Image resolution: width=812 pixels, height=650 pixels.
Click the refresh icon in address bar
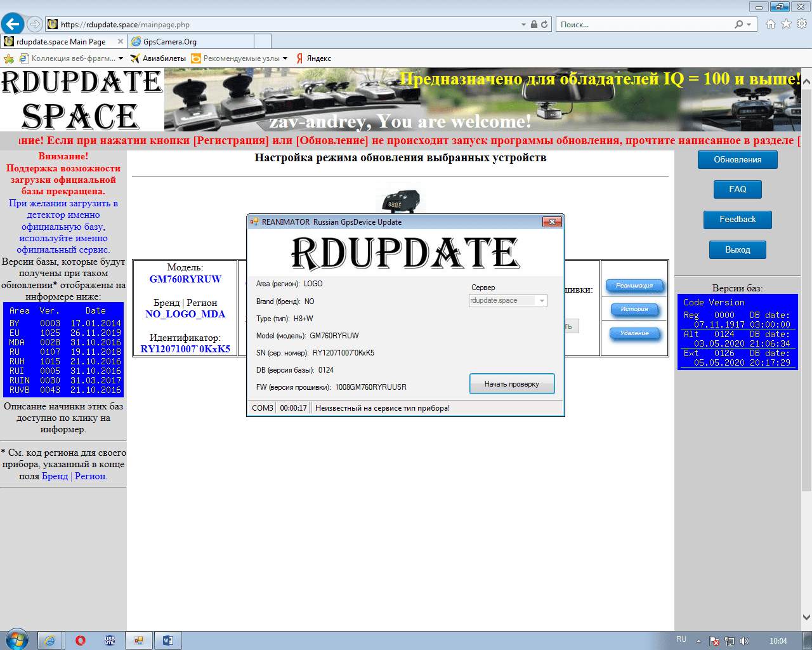(544, 25)
